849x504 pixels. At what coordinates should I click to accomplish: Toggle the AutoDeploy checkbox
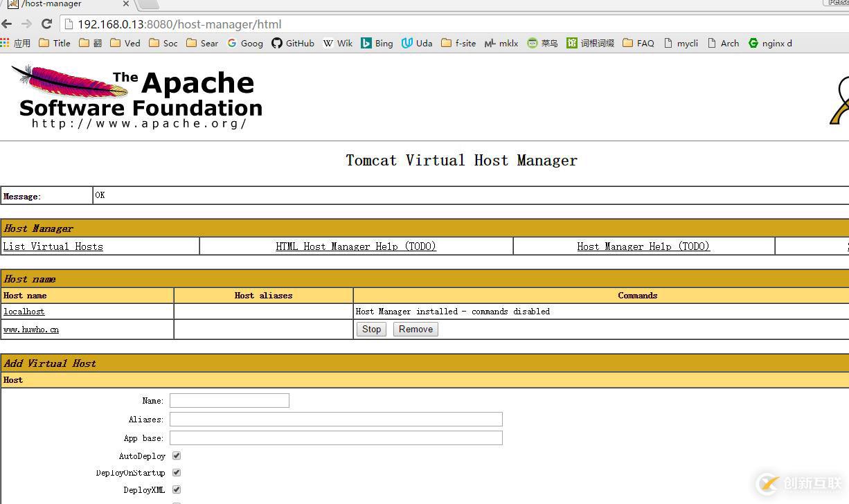pos(177,456)
